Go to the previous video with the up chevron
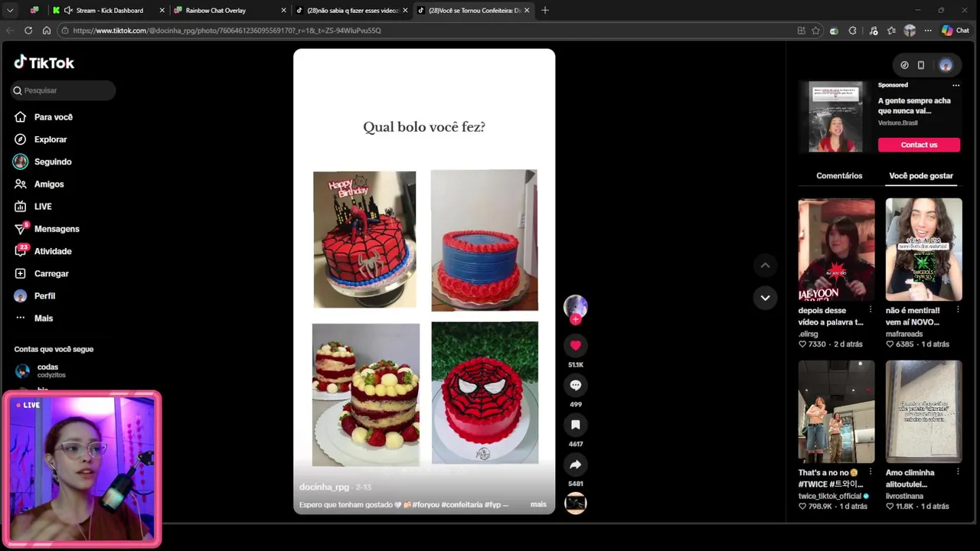The image size is (980, 551). tap(765, 266)
